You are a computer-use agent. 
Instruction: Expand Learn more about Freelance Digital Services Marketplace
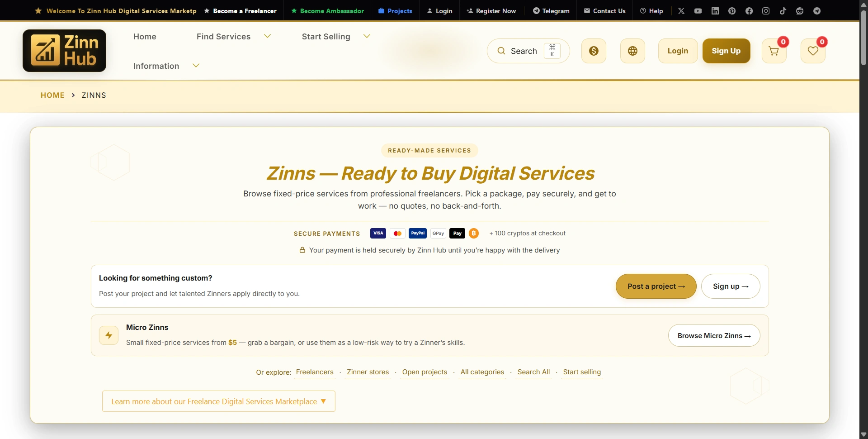(x=219, y=401)
